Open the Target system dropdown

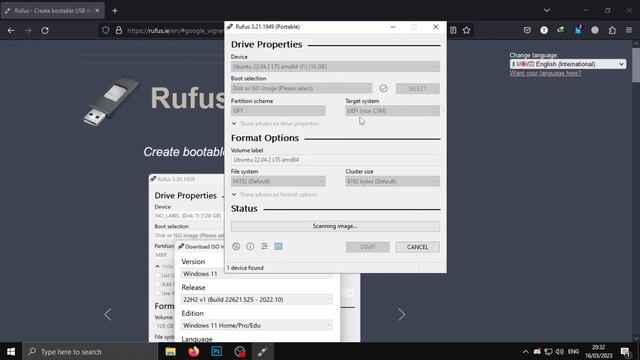coord(392,111)
